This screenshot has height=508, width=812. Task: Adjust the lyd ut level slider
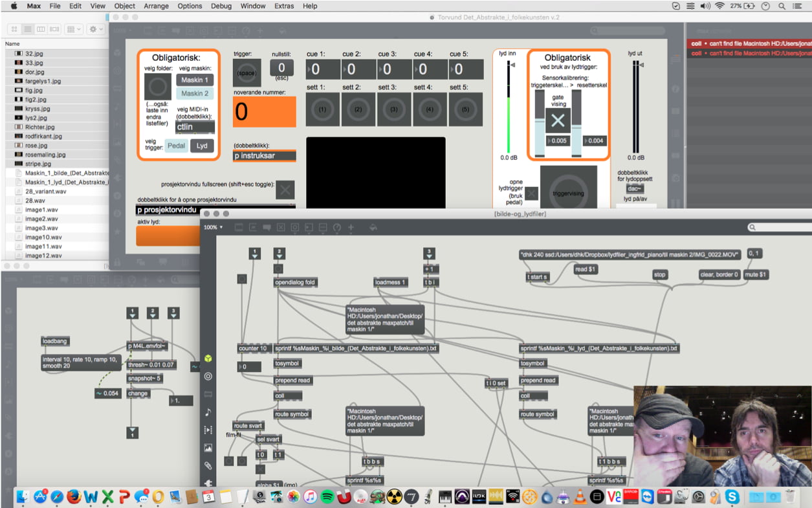coord(636,107)
